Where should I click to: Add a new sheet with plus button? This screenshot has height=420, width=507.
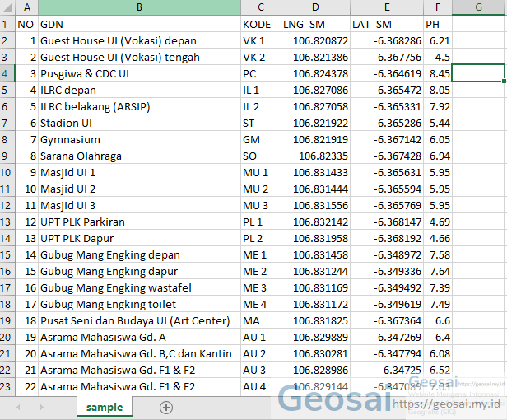coord(166,408)
